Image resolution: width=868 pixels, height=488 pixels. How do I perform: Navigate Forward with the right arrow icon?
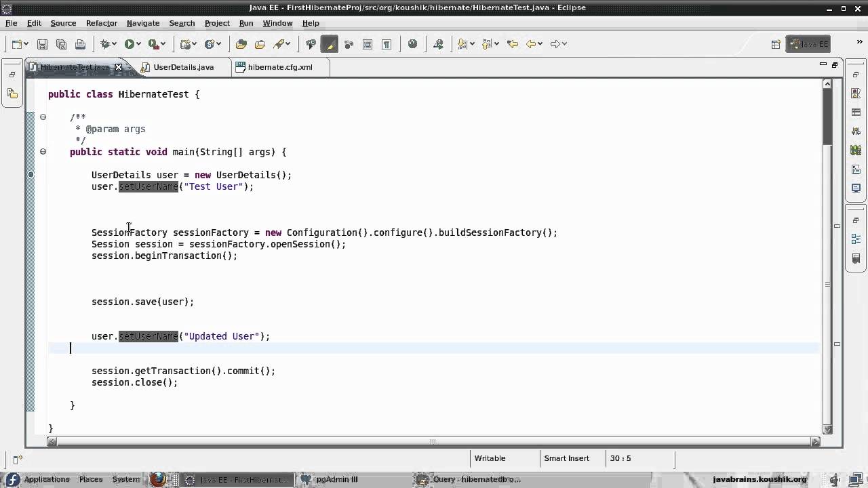(555, 44)
